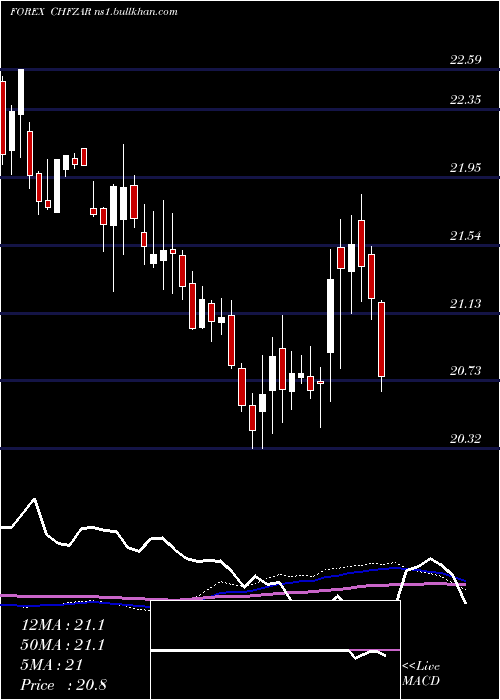
Task: Click the 50MA : 21.1 readout
Action: click(63, 645)
